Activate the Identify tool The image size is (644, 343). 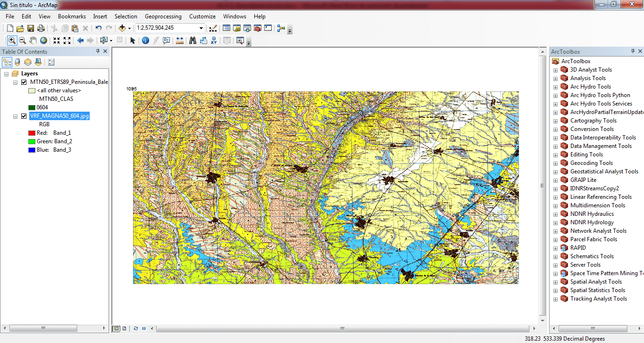pos(145,41)
